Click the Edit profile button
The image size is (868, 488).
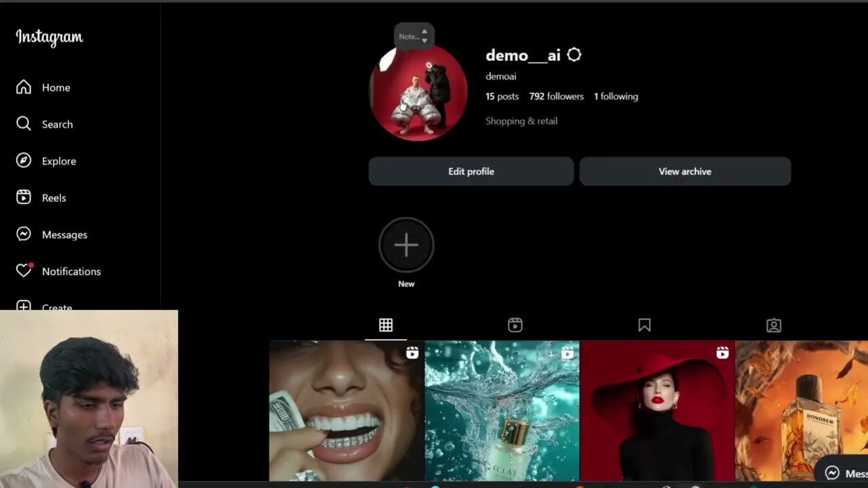click(471, 171)
